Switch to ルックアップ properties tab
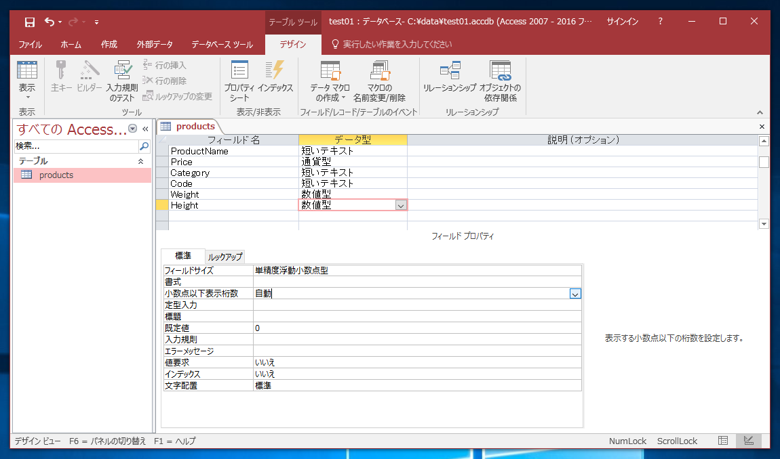Viewport: 780px width, 459px height. point(225,257)
